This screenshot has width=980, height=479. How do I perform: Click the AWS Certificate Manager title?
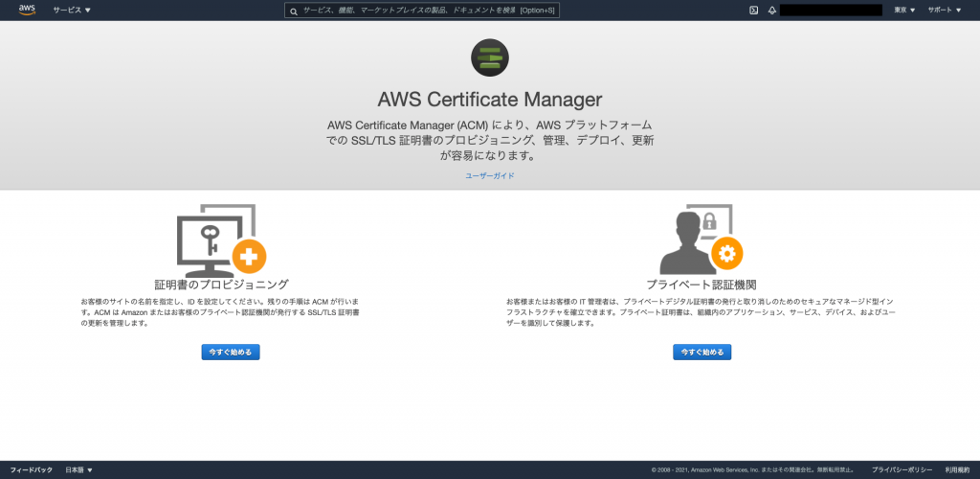(489, 100)
